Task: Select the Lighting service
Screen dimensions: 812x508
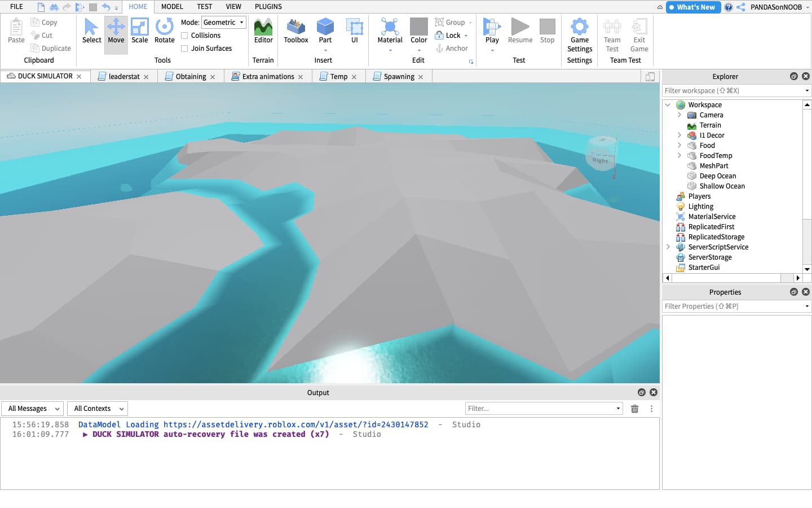Action: [700, 207]
